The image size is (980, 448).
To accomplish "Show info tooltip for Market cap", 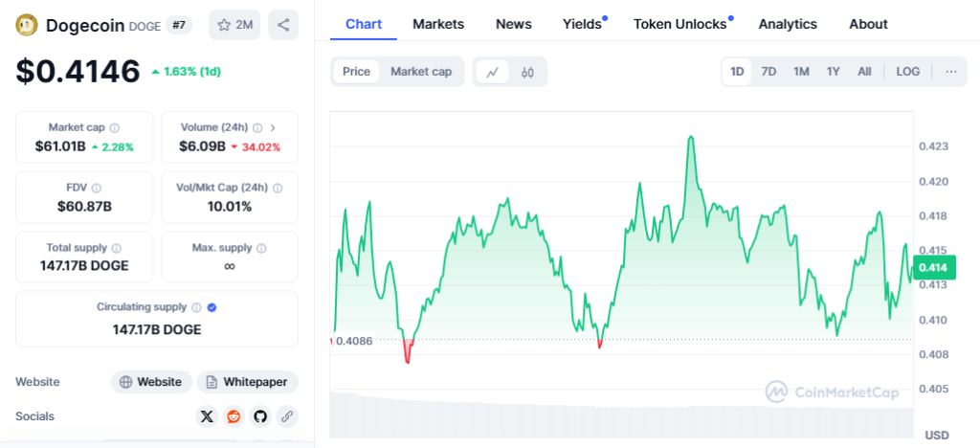I will click(x=115, y=128).
